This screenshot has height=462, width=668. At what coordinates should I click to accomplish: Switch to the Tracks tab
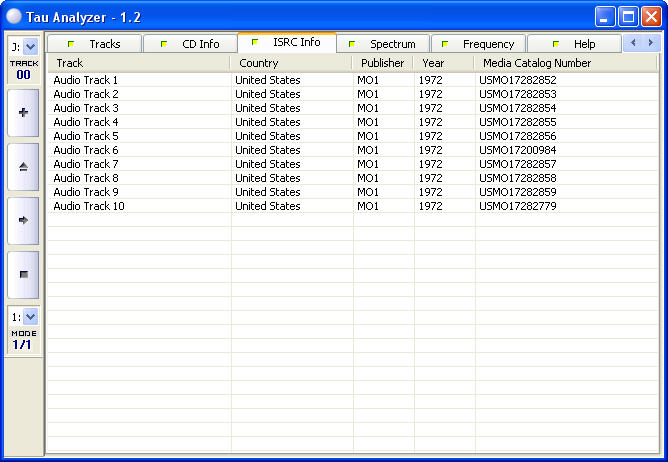[94, 44]
